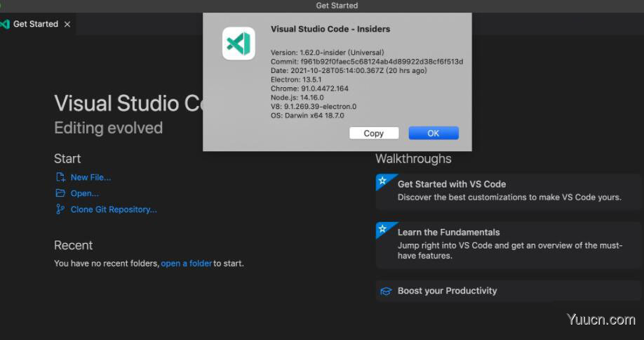This screenshot has height=340, width=644.
Task: Select the Get Started tab
Action: tap(37, 25)
